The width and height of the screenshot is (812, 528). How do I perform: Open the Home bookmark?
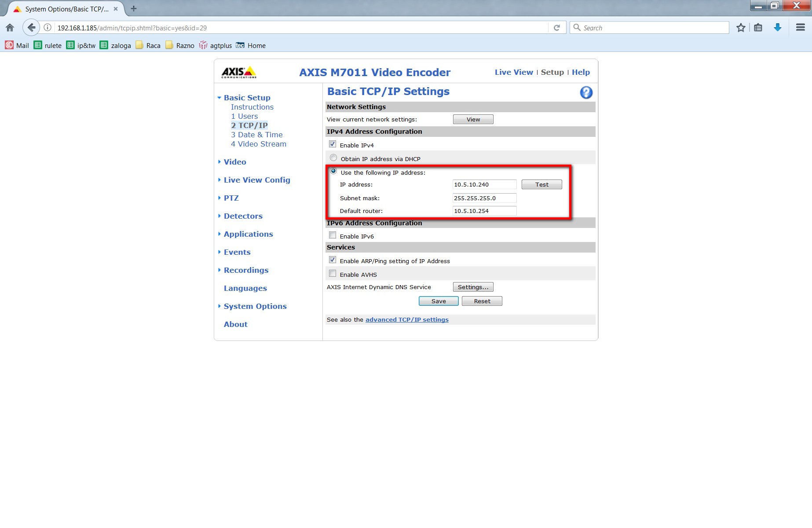pyautogui.click(x=251, y=45)
